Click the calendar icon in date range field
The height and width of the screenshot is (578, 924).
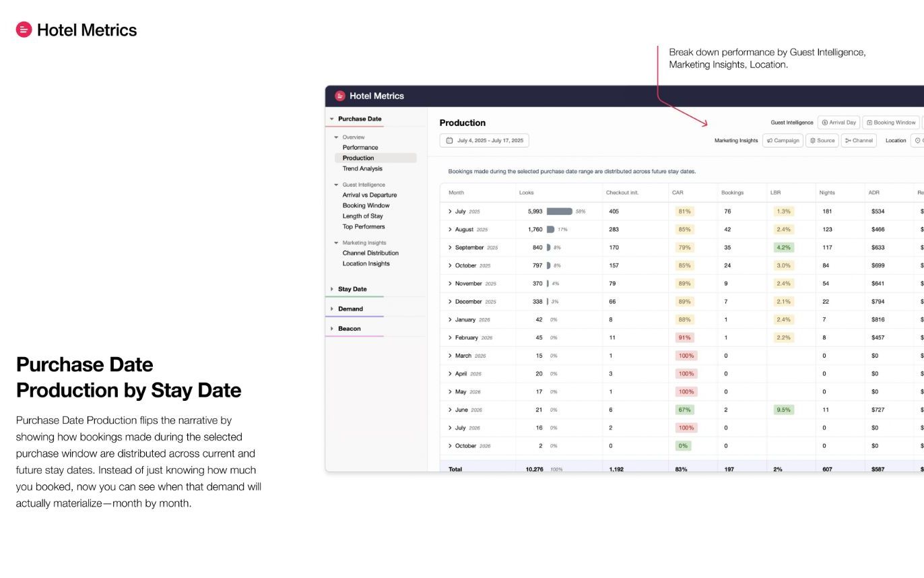click(449, 141)
